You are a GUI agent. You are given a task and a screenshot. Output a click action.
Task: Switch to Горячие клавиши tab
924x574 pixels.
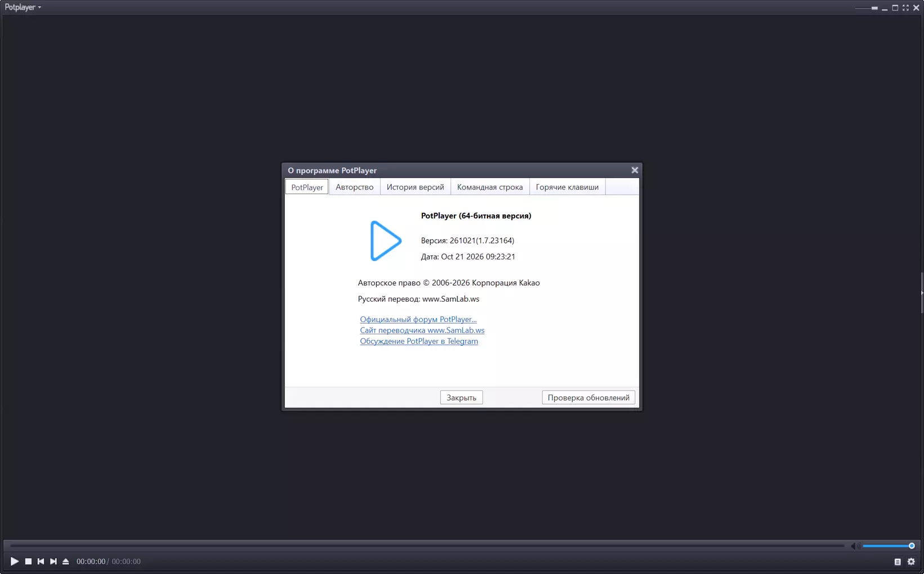pos(567,187)
